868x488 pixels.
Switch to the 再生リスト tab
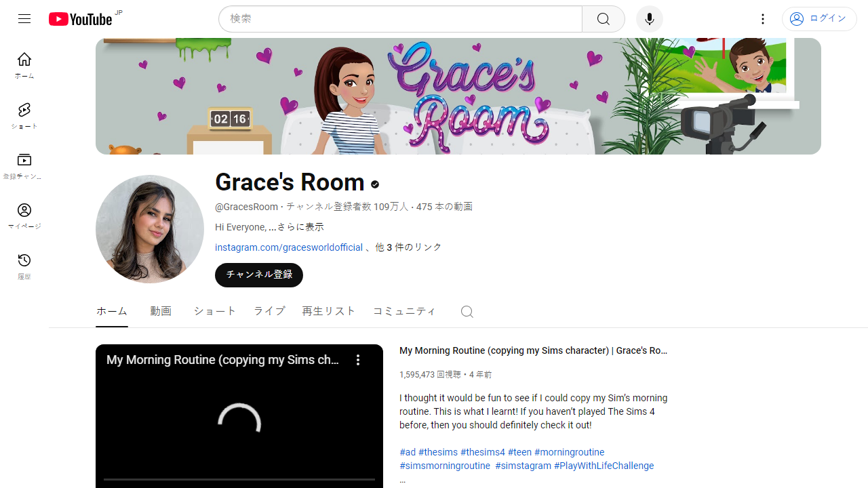[329, 311]
